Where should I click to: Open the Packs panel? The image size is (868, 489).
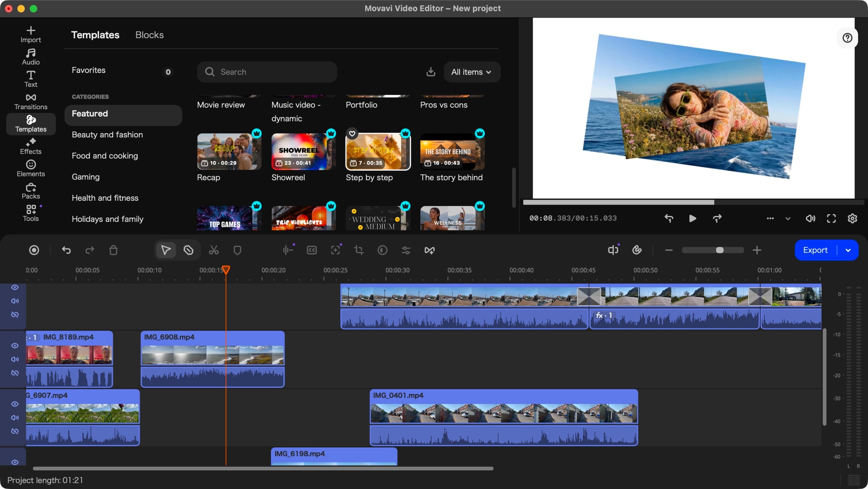31,191
